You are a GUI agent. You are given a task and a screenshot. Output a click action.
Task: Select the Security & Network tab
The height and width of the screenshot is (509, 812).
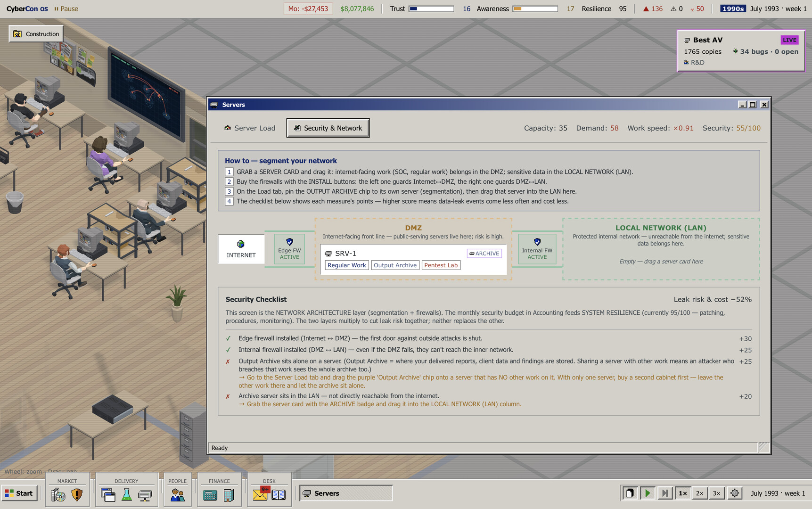[328, 128]
